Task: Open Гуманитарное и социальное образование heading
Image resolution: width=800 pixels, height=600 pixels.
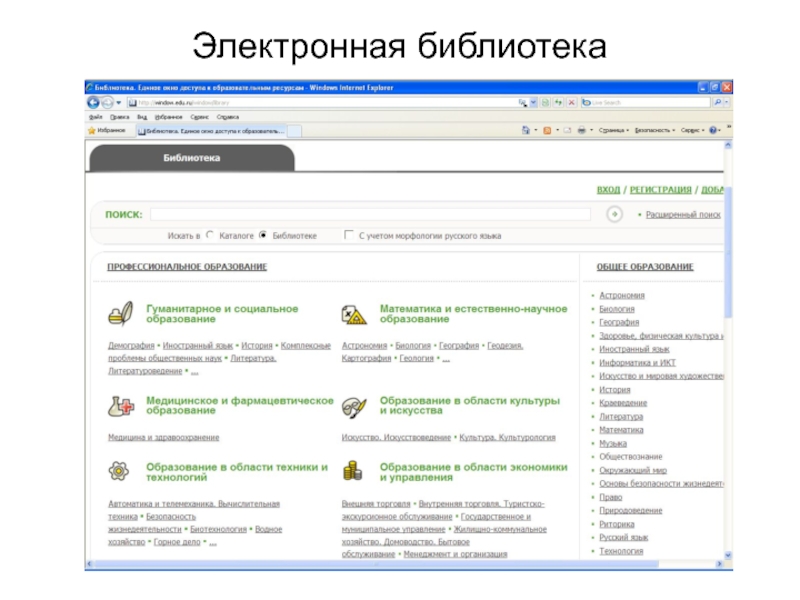Action: tap(222, 314)
